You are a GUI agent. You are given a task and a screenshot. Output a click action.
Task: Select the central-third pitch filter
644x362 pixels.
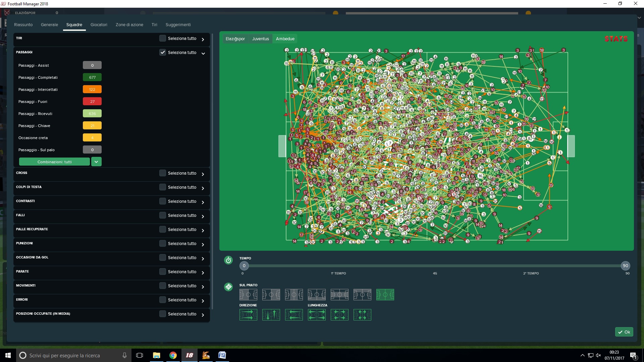coord(294,295)
